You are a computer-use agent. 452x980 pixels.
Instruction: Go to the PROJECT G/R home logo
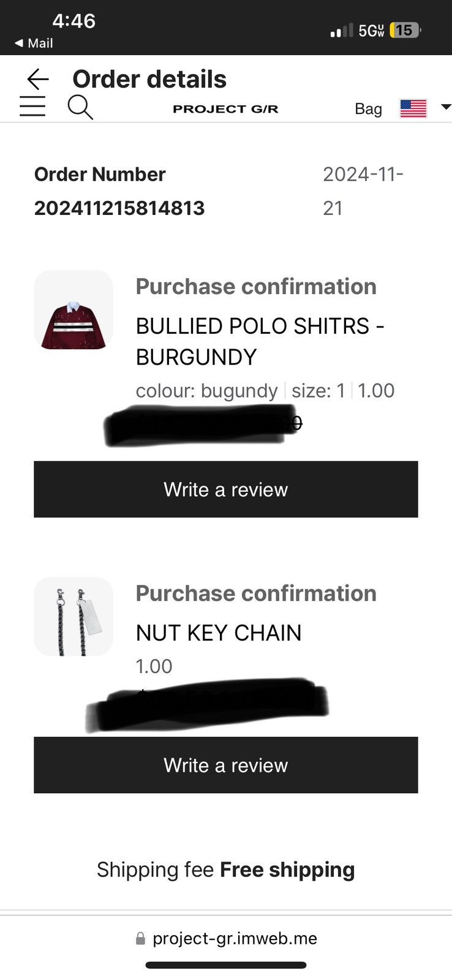pos(225,109)
